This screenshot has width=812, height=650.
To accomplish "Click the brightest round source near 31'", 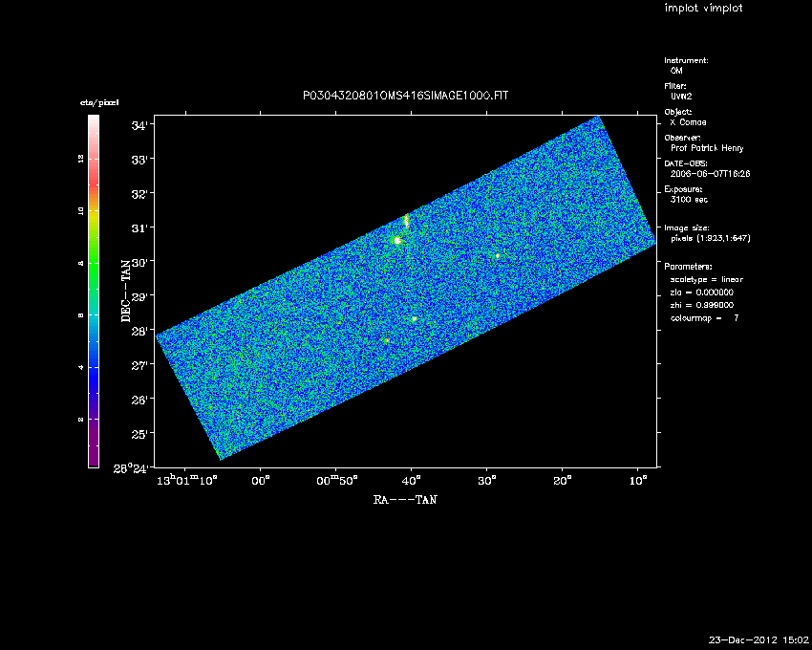I will [x=397, y=241].
